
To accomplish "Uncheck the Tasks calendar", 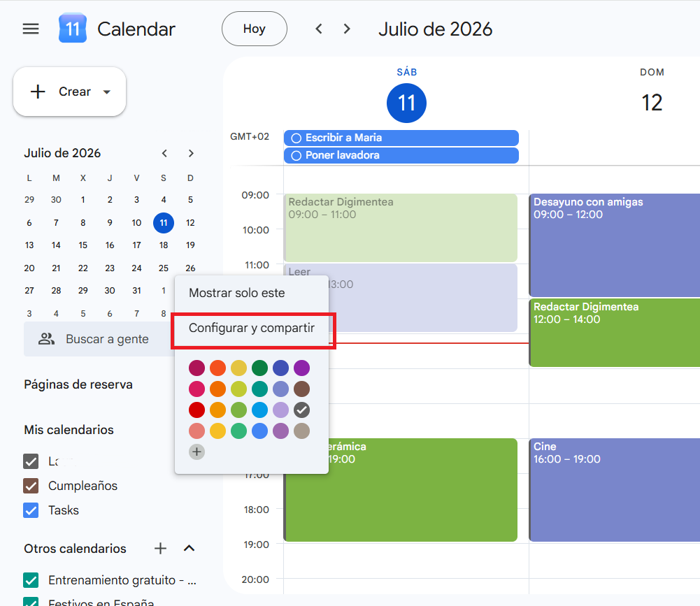I will (x=31, y=510).
